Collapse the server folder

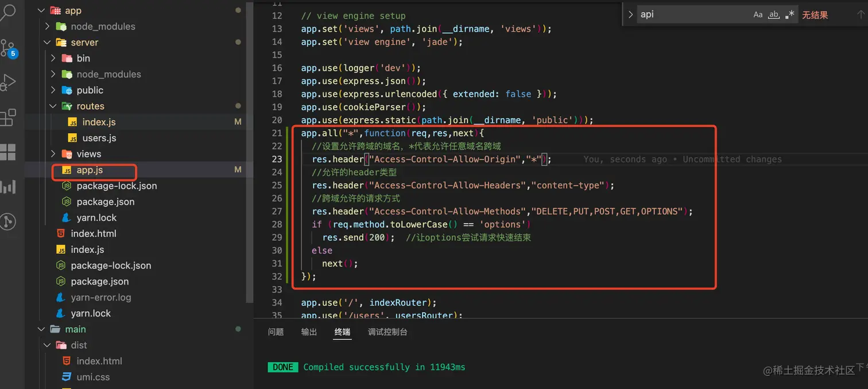tap(46, 43)
